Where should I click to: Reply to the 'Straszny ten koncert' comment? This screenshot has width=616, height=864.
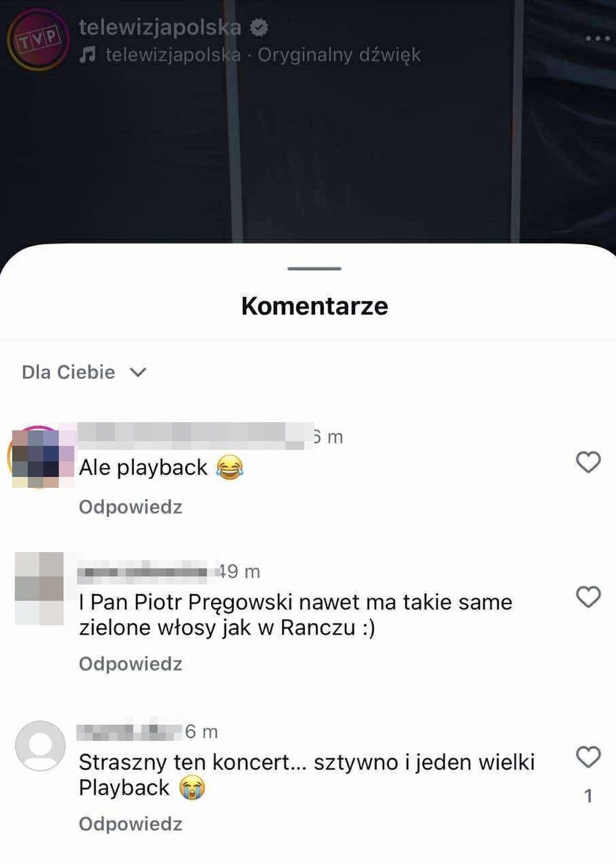[131, 823]
